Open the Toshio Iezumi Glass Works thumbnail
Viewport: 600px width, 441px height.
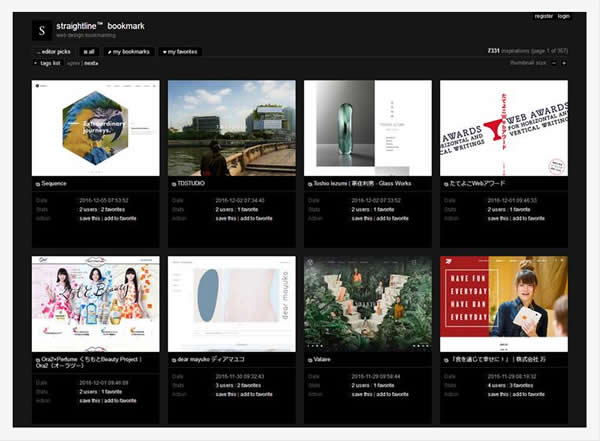tap(367, 128)
